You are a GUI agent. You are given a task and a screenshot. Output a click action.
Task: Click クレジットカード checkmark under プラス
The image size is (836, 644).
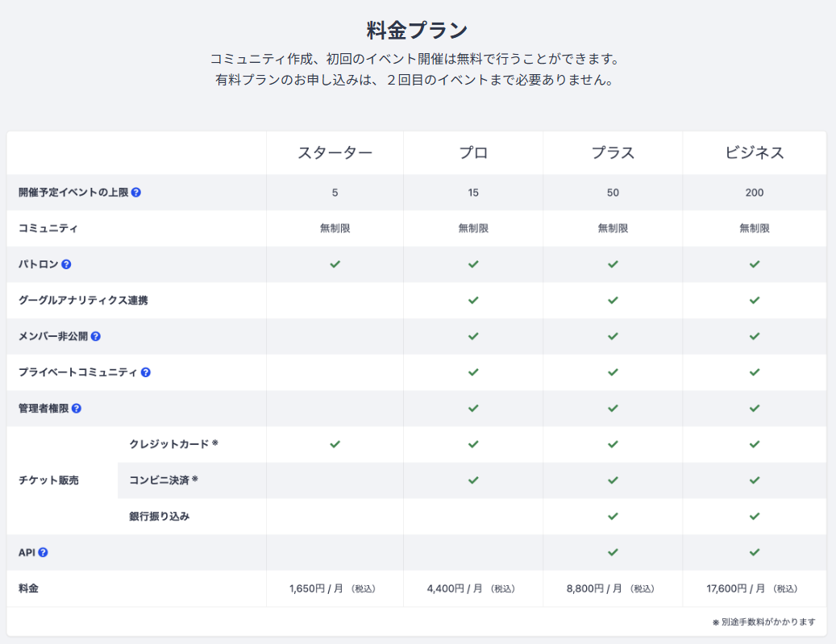pos(613,445)
